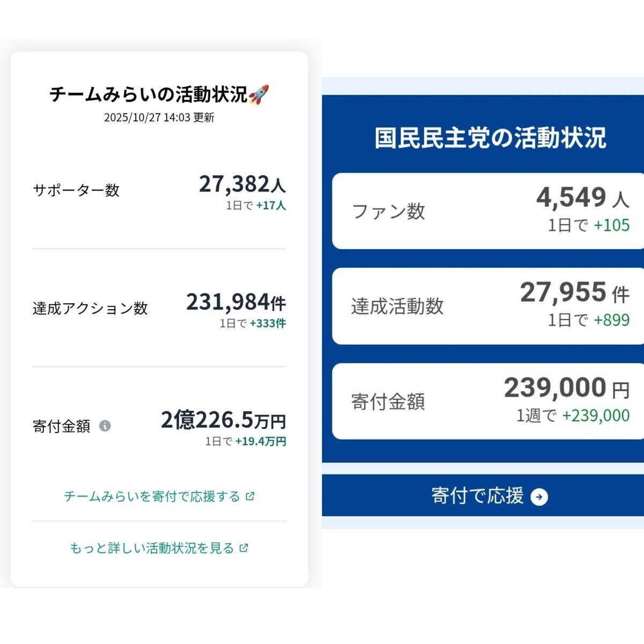Click the 239,000円 donation amount
644x644 pixels.
pyautogui.click(x=566, y=388)
